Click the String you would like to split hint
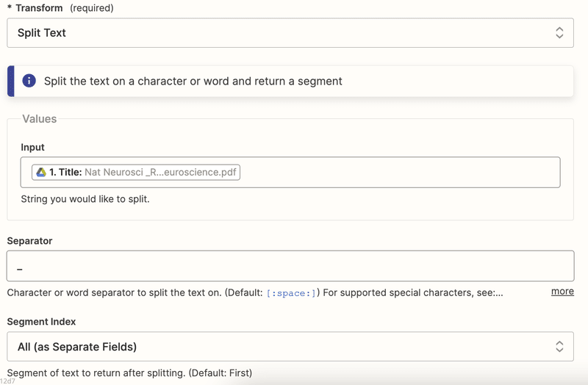 85,198
